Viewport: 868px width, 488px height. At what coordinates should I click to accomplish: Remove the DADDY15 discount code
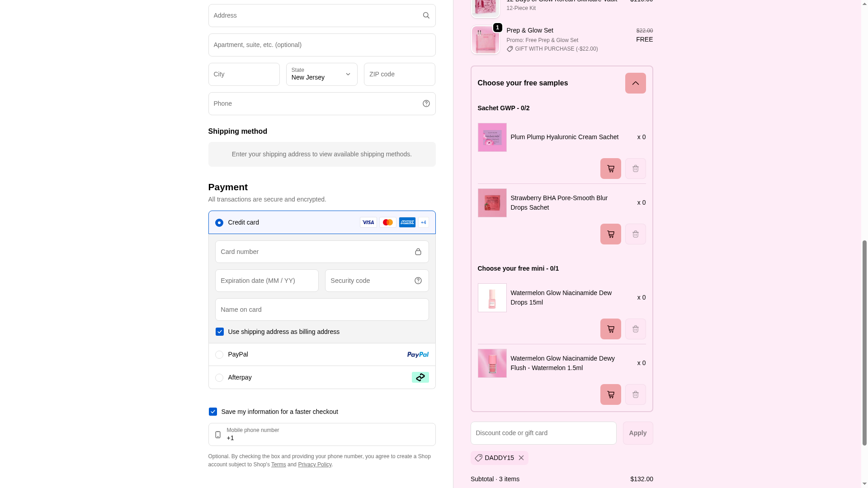[521, 458]
